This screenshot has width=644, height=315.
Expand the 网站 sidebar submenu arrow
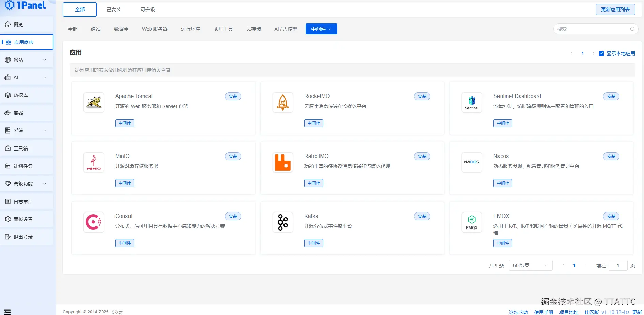tap(45, 60)
